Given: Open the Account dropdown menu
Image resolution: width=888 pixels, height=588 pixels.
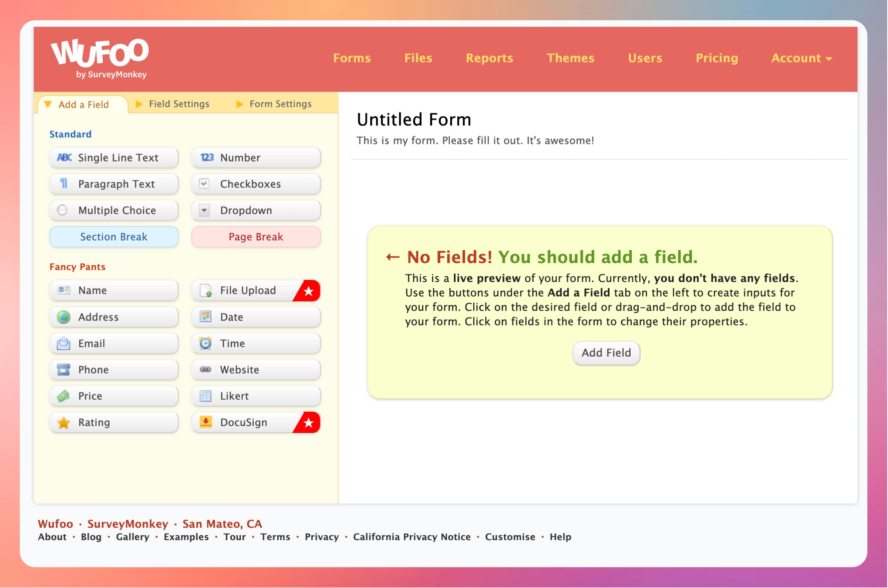Looking at the screenshot, I should [801, 58].
